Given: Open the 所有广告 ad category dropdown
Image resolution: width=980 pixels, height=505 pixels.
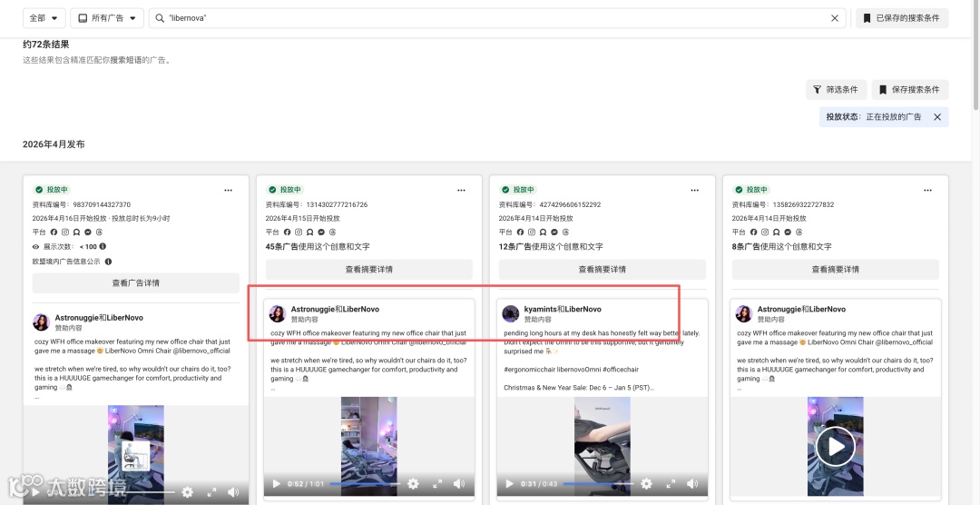Looking at the screenshot, I should point(107,18).
